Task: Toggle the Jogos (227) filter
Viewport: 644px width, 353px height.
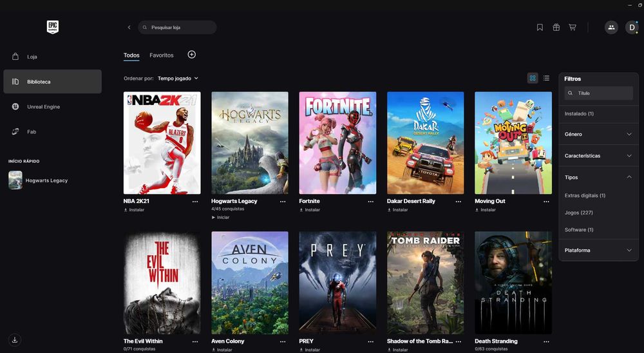Action: 579,213
